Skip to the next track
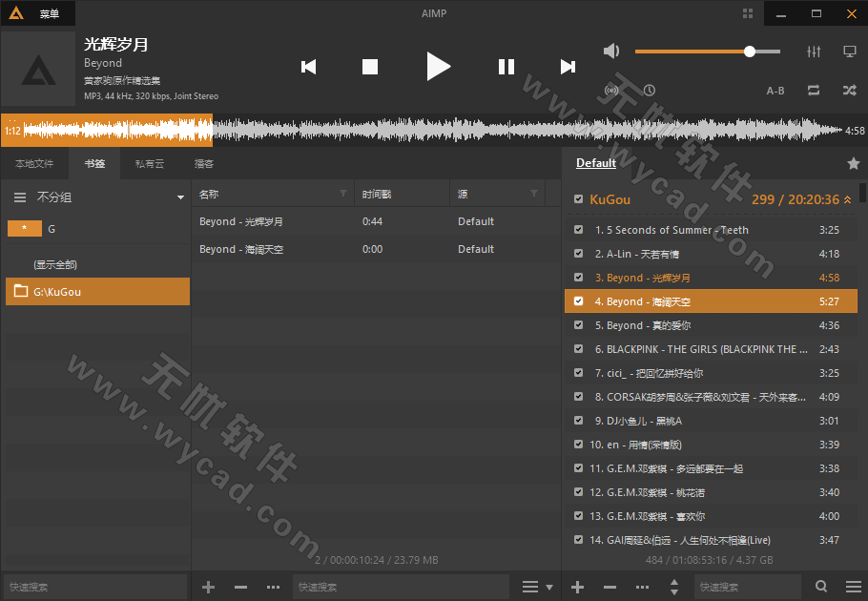 [568, 67]
